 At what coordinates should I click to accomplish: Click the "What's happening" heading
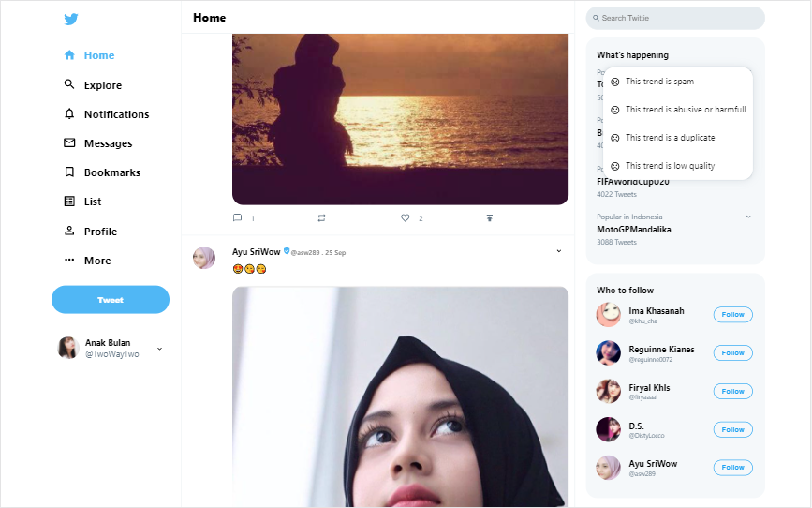(632, 55)
